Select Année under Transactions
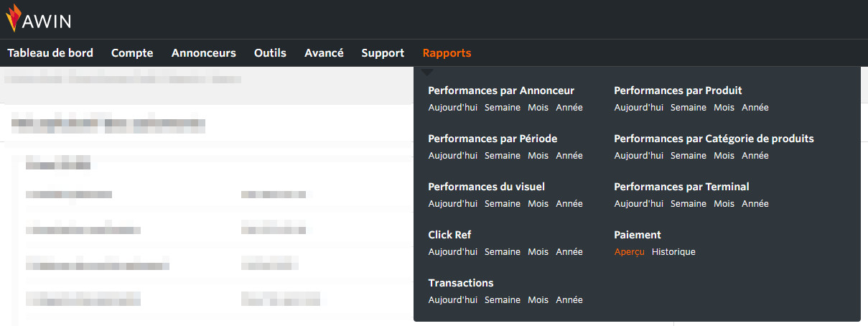Image resolution: width=868 pixels, height=326 pixels. 569,300
